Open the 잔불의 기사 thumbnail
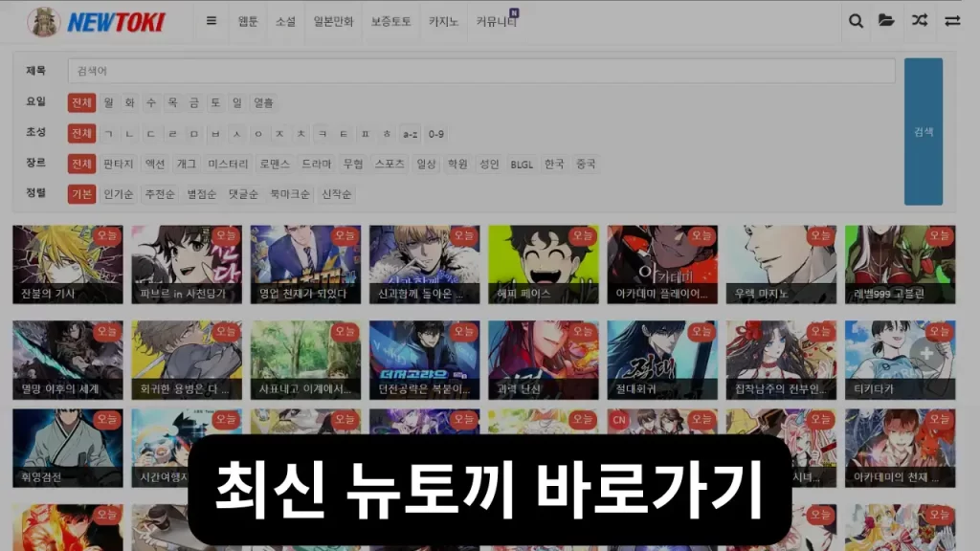The height and width of the screenshot is (551, 980). click(68, 265)
